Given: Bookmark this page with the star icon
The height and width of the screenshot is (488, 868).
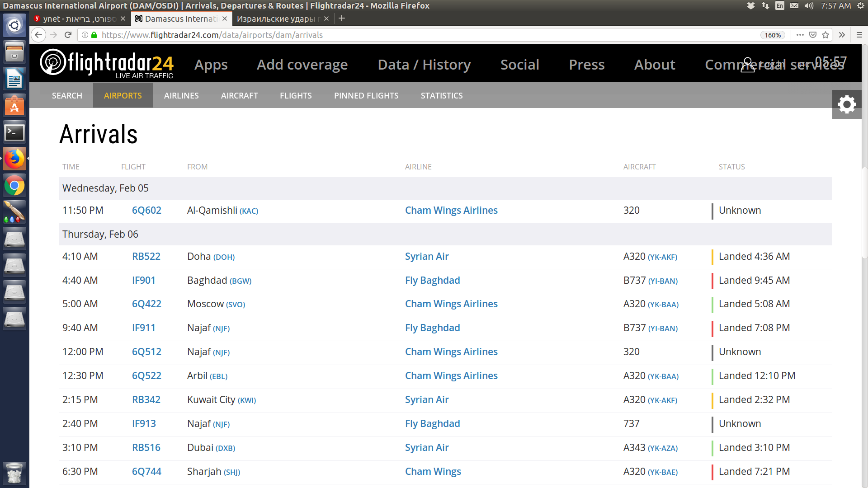Looking at the screenshot, I should [826, 35].
